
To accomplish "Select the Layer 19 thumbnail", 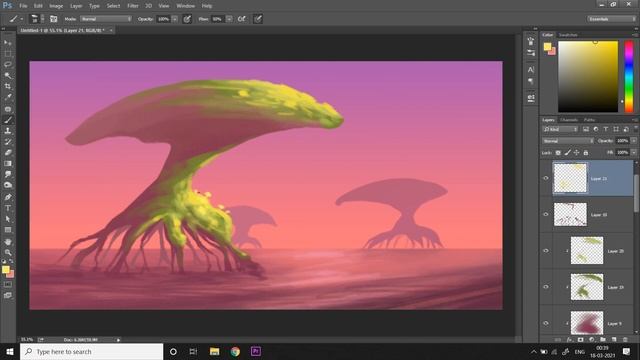I will pyautogui.click(x=587, y=287).
